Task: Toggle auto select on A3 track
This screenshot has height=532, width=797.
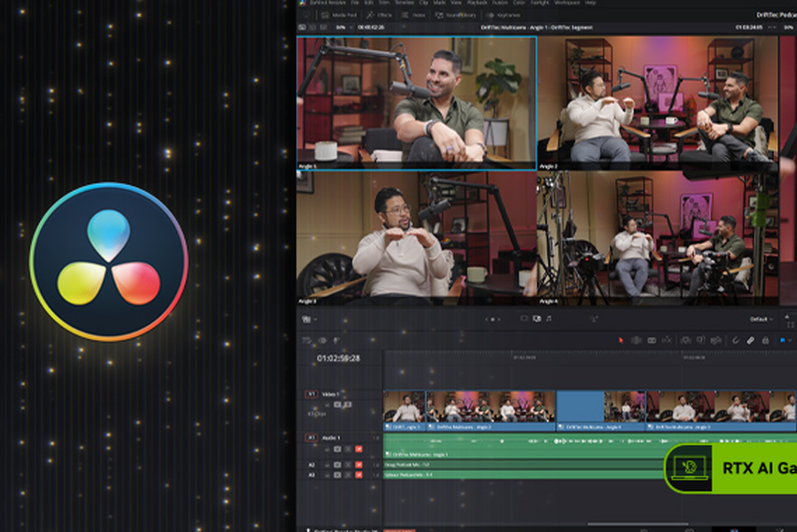Action: [x=337, y=475]
